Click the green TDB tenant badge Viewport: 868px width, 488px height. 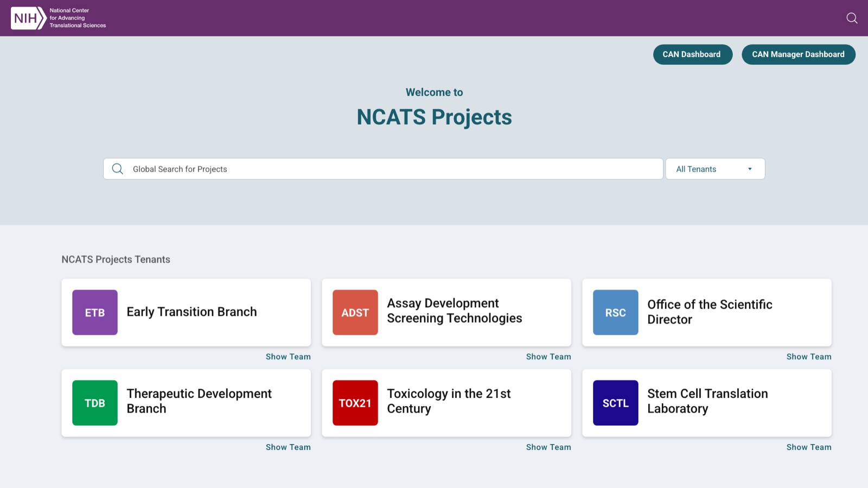pyautogui.click(x=95, y=403)
